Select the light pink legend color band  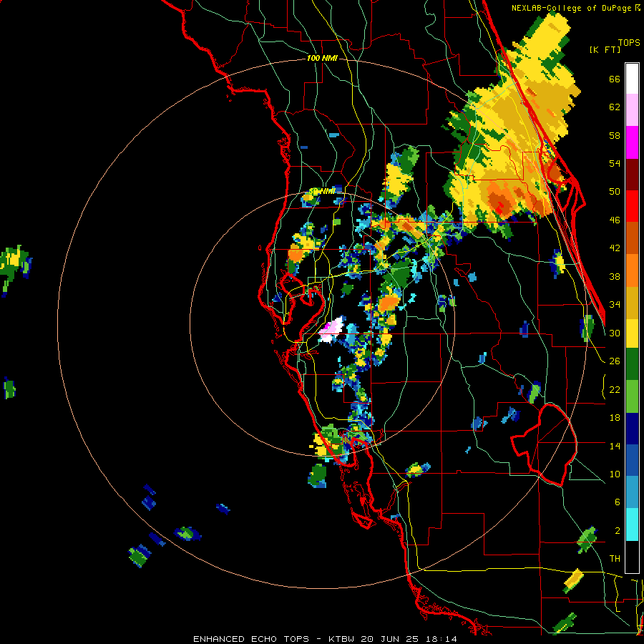pos(632,110)
